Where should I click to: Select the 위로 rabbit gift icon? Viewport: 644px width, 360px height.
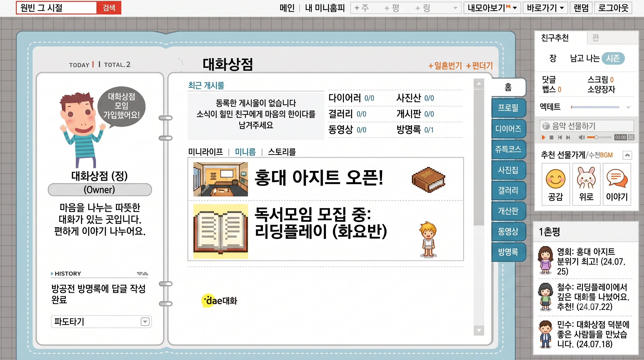[586, 184]
